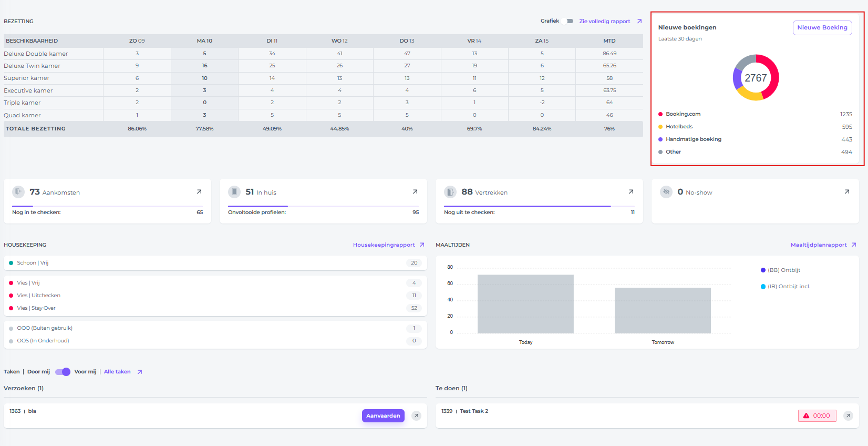
Task: Click the Nieuwe Boeking button
Action: pyautogui.click(x=822, y=28)
